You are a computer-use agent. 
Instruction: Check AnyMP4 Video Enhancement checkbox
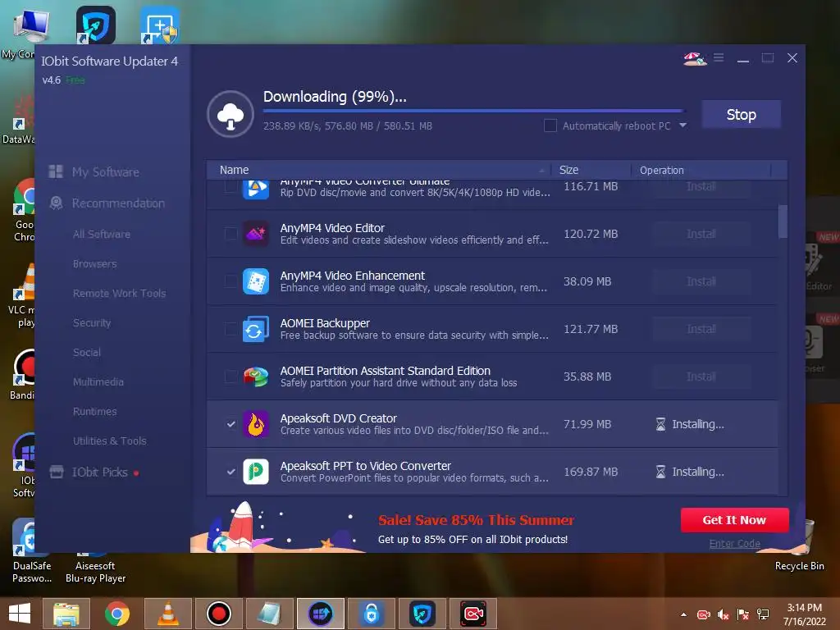[231, 281]
